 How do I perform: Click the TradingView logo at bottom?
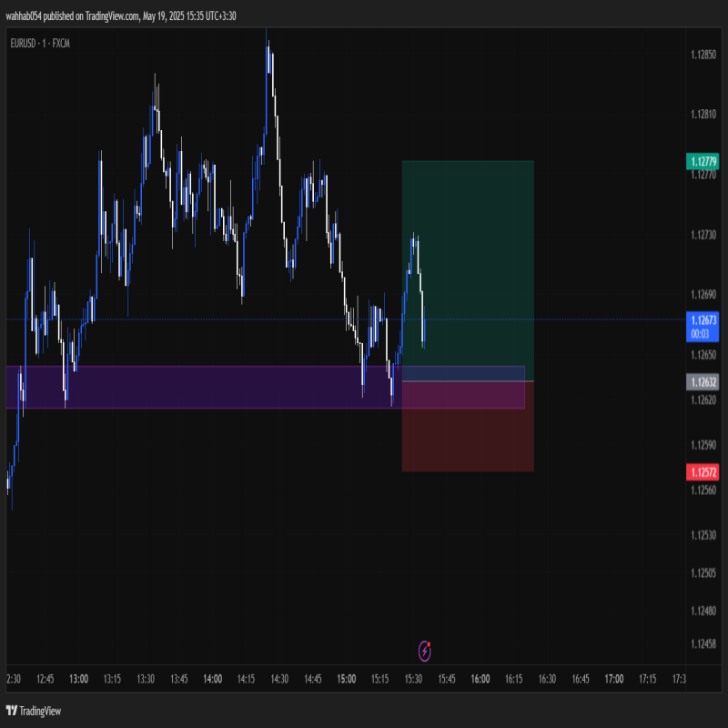click(x=34, y=711)
